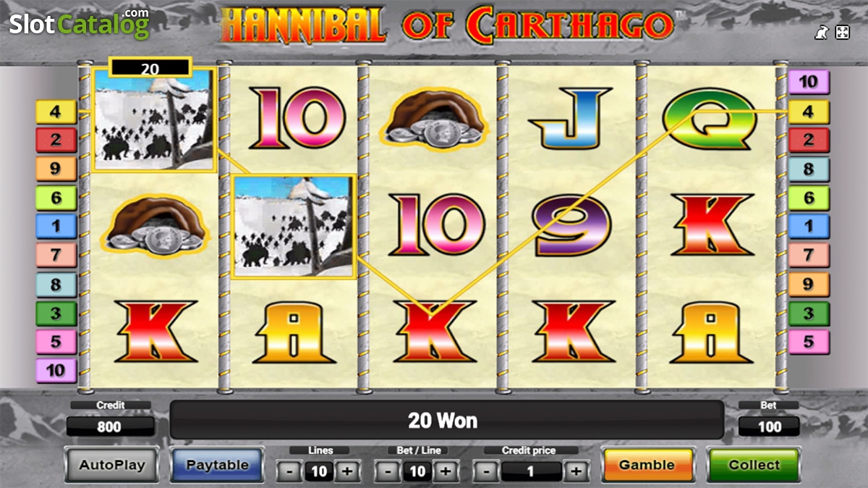
Task: Click the coin cave symbol on the third reel
Action: (436, 120)
